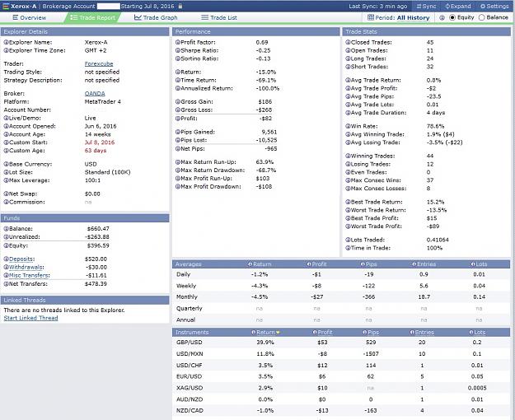Click info icon next to Best Trade Return

(348, 202)
